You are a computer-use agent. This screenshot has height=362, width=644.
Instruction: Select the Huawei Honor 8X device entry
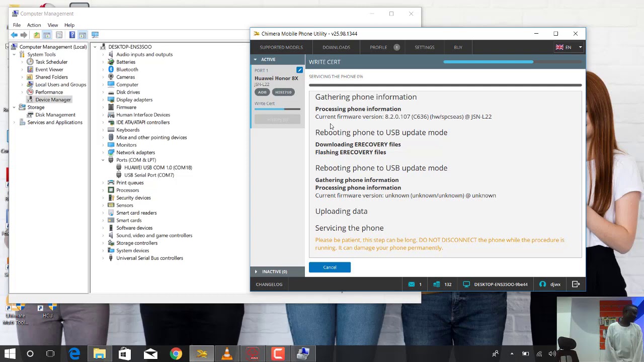(276, 78)
